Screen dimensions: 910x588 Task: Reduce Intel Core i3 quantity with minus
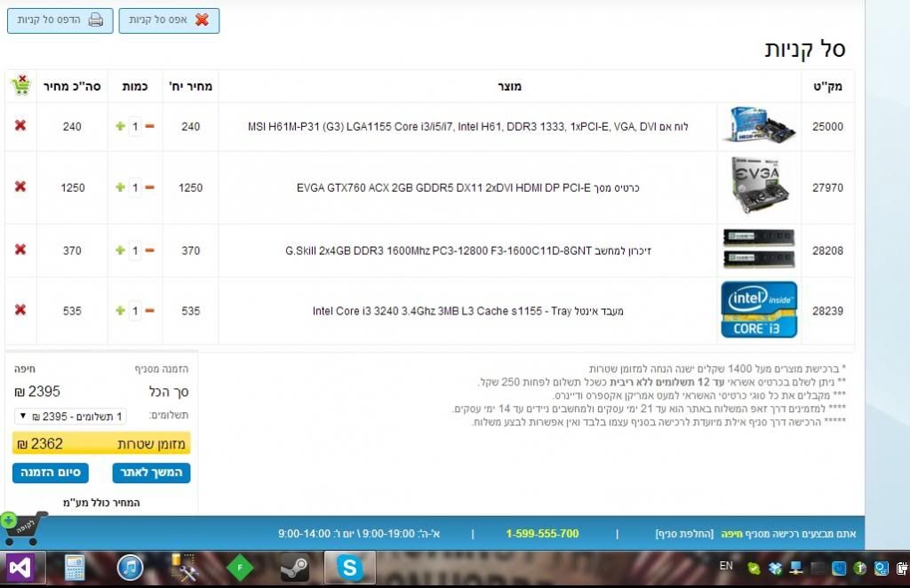coord(149,311)
